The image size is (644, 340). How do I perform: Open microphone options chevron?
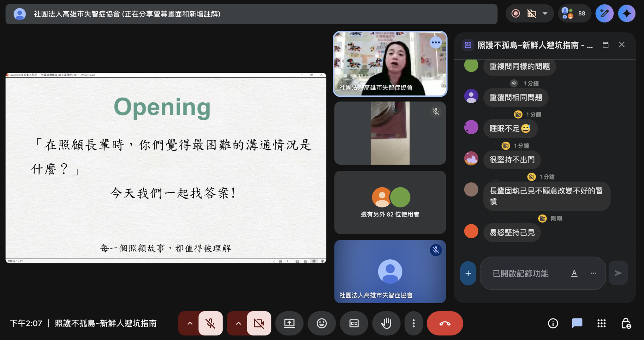point(190,323)
